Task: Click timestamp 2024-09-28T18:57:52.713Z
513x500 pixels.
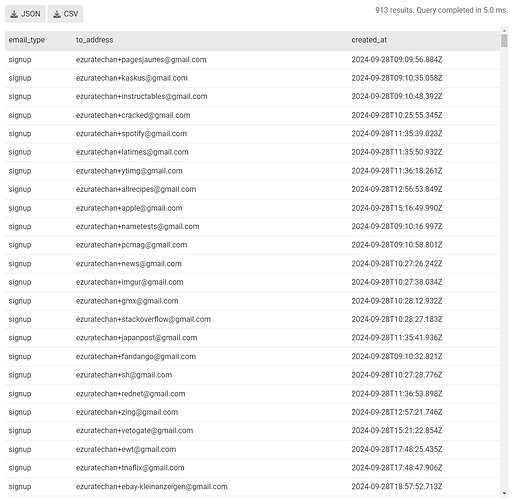Action: (397, 487)
